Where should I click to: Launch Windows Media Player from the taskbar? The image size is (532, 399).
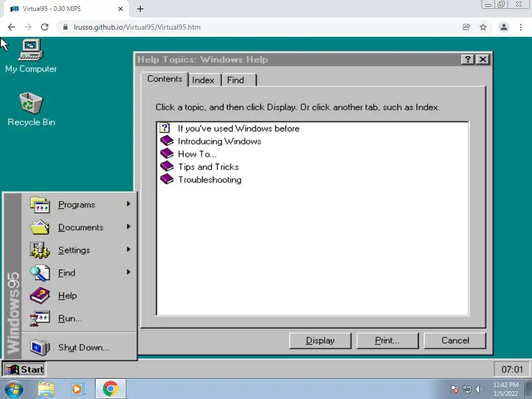(78, 389)
